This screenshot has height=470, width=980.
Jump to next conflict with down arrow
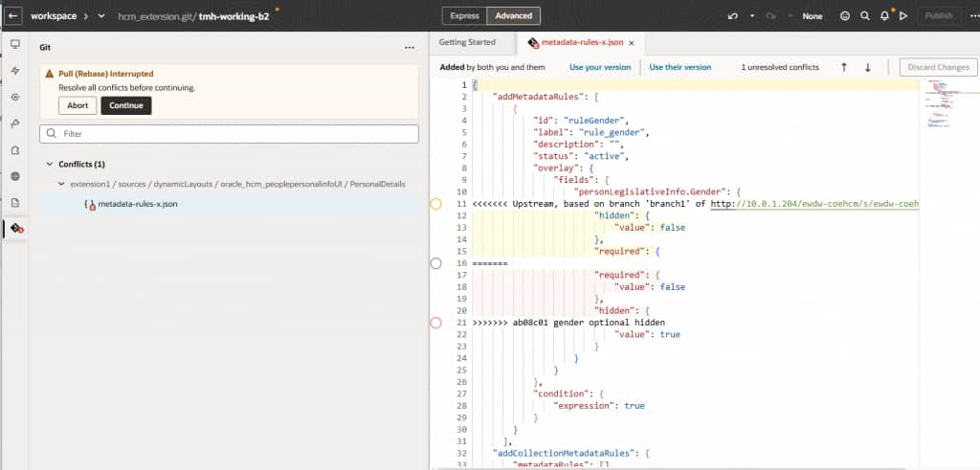pos(867,68)
